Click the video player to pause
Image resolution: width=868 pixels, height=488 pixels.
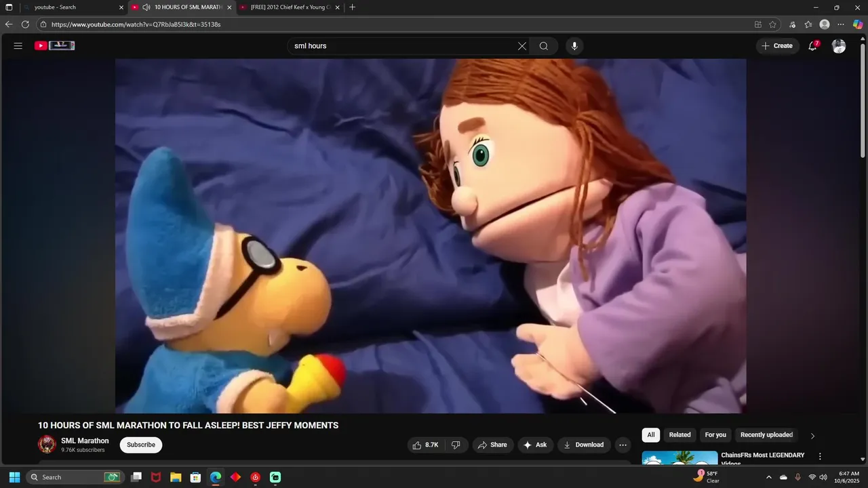[431, 236]
